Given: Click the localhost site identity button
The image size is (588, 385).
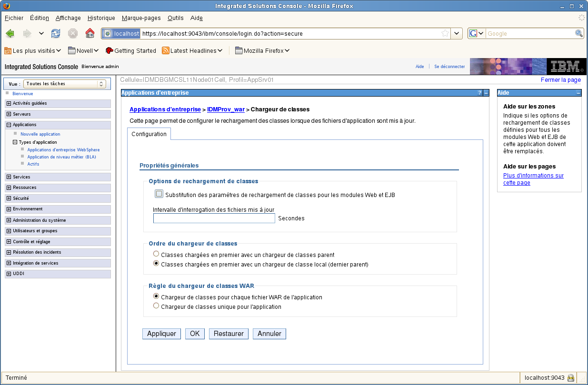Looking at the screenshot, I should (121, 34).
